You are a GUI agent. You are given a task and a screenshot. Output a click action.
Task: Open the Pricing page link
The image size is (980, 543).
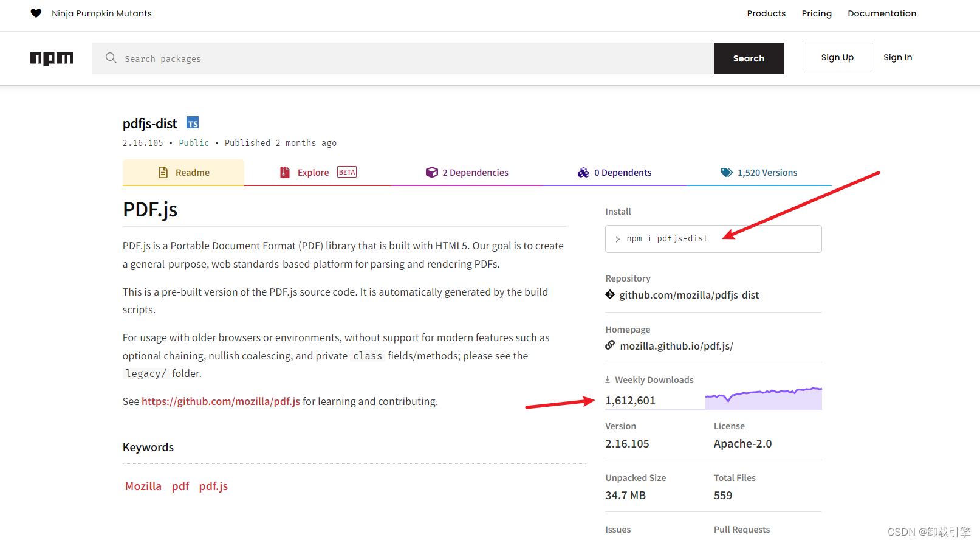click(x=817, y=13)
